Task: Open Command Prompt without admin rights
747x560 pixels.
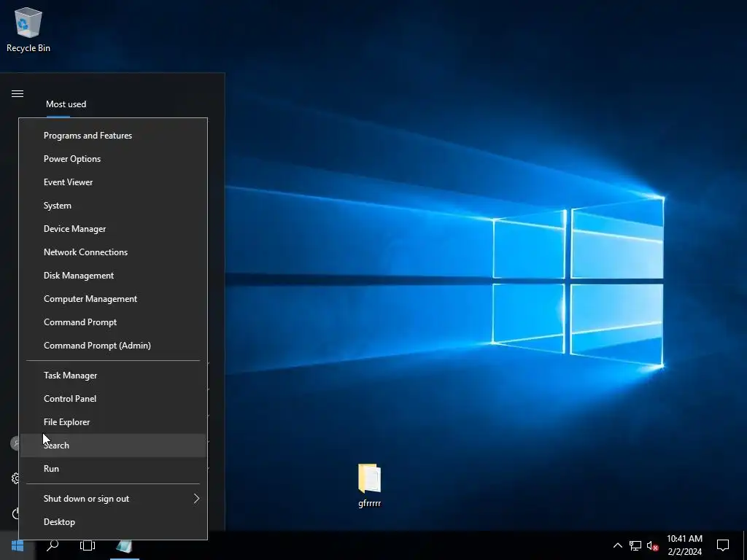Action: [x=113, y=322]
